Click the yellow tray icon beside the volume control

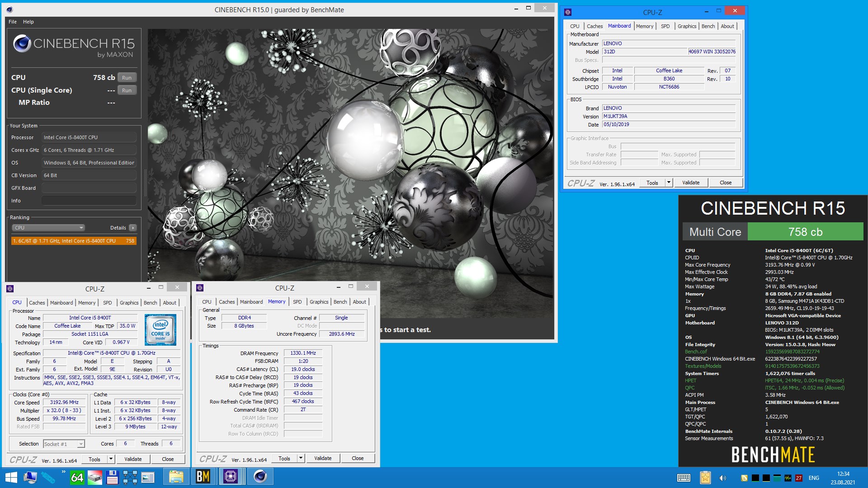pyautogui.click(x=744, y=478)
